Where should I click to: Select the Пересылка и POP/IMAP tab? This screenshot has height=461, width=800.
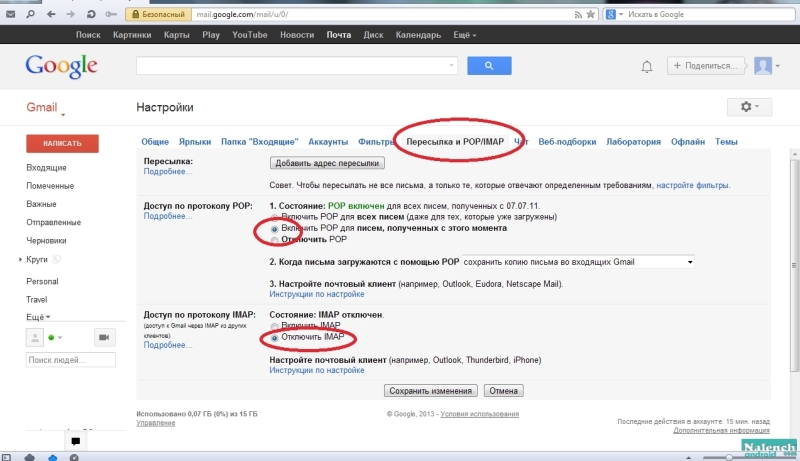click(455, 142)
